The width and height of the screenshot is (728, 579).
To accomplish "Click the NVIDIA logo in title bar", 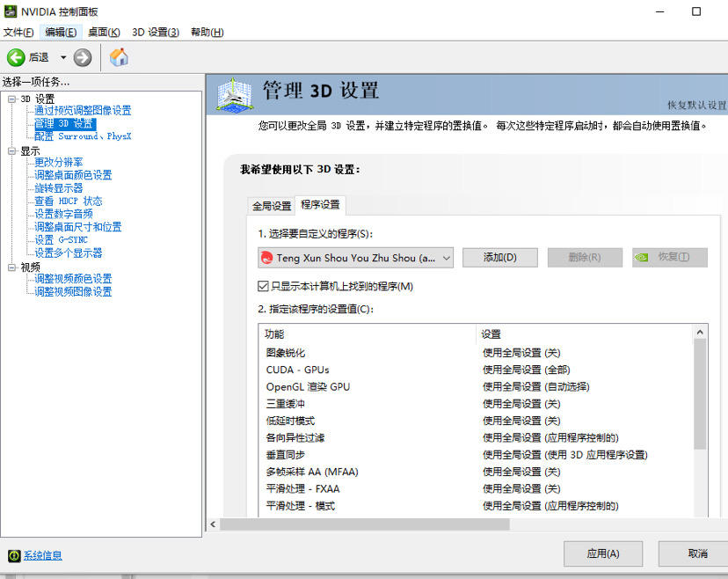I will point(11,11).
